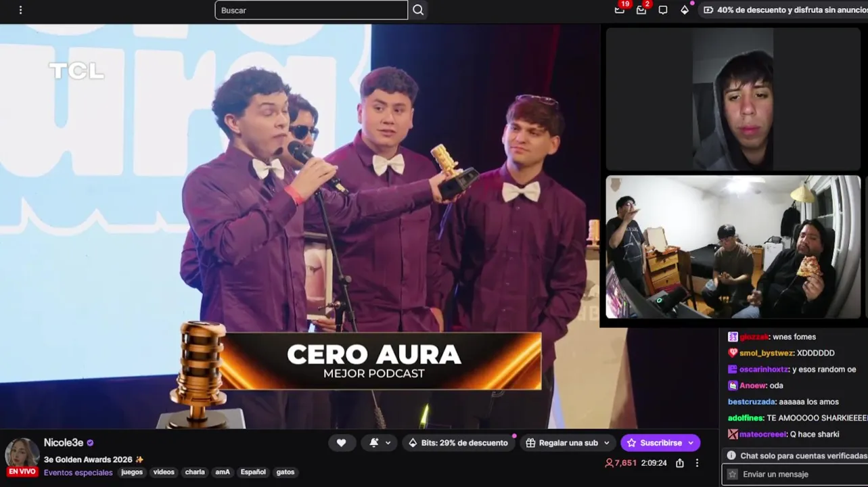Viewport: 868px width, 487px height.
Task: Click the main video player area
Action: coord(299,227)
